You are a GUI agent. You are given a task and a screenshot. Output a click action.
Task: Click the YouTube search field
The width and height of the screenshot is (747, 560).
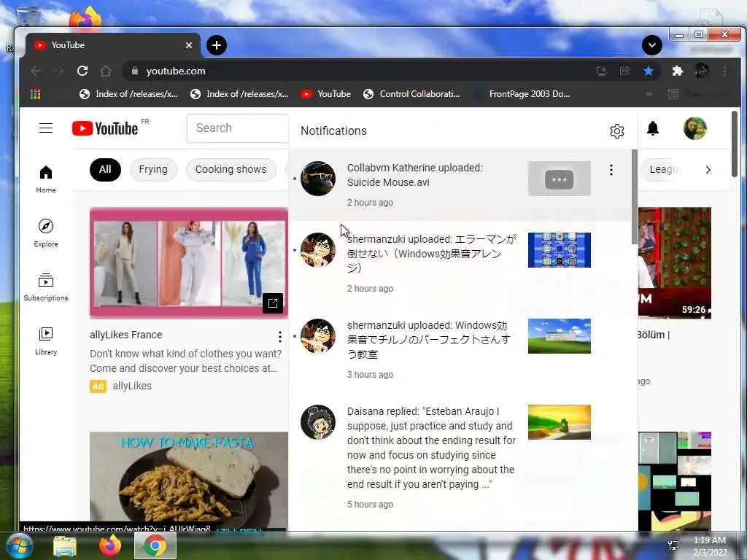point(237,128)
